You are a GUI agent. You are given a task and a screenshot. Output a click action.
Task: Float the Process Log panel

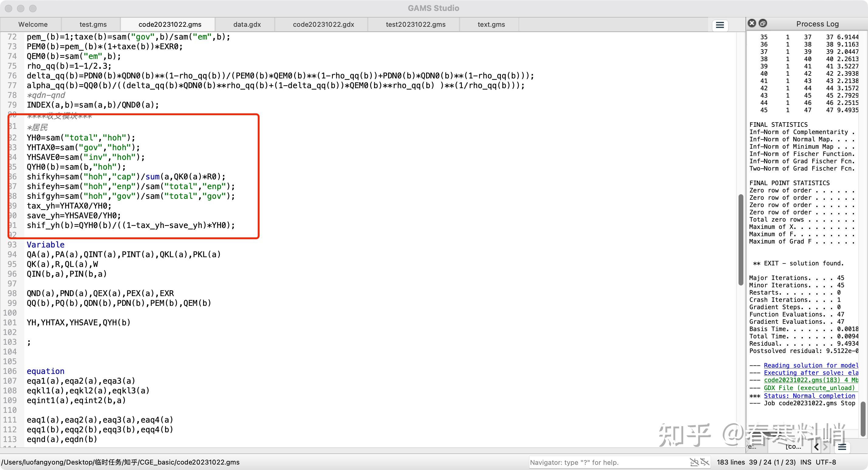tap(763, 23)
